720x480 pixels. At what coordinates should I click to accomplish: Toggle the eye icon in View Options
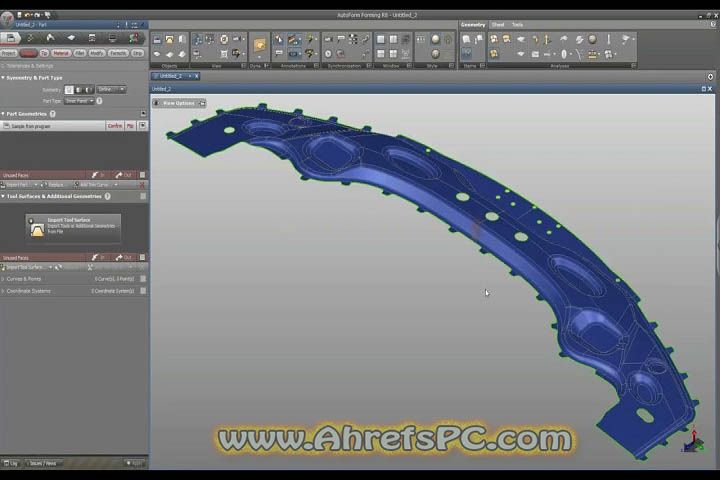coord(156,103)
